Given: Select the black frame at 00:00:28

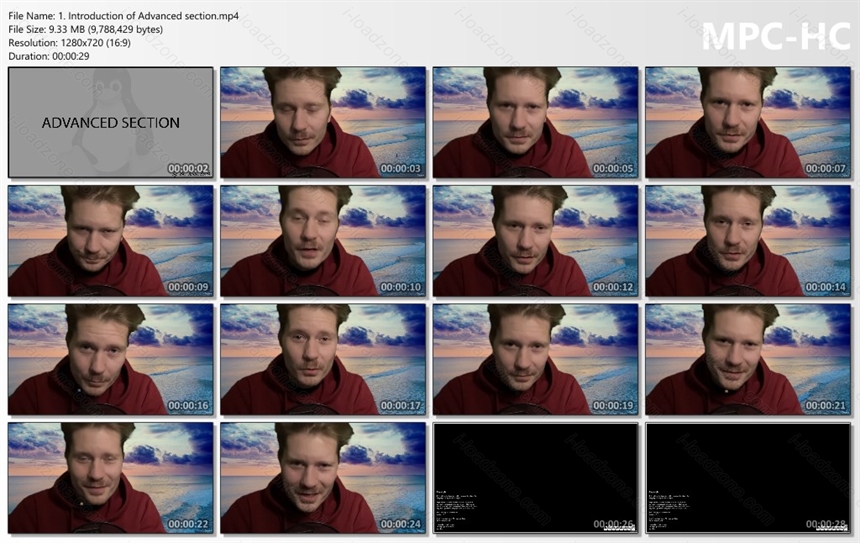Looking at the screenshot, I should pyautogui.click(x=748, y=478).
